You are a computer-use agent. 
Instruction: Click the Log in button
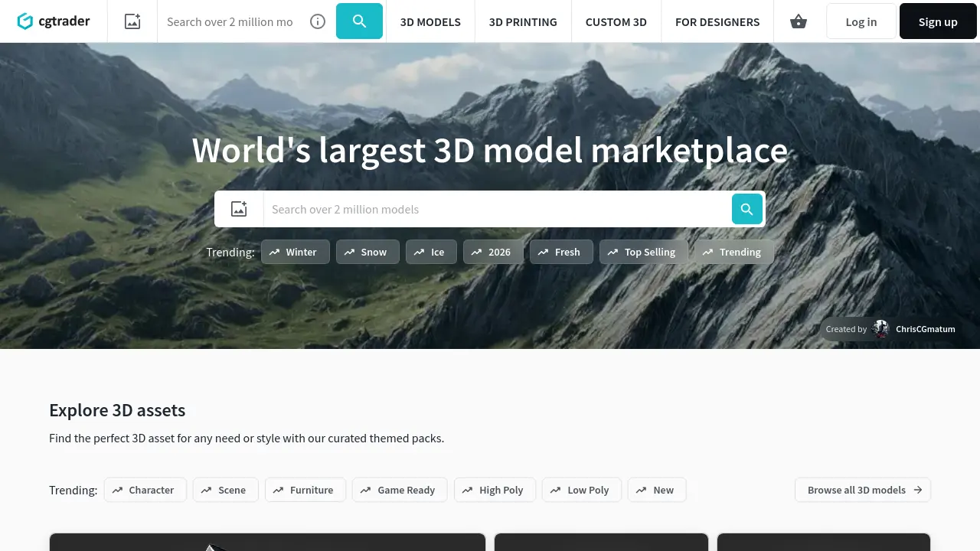point(861,21)
